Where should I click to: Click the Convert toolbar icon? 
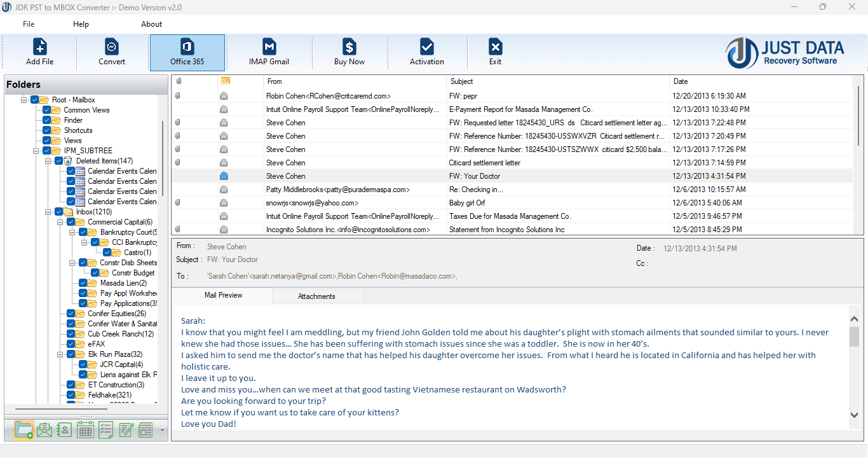[111, 52]
